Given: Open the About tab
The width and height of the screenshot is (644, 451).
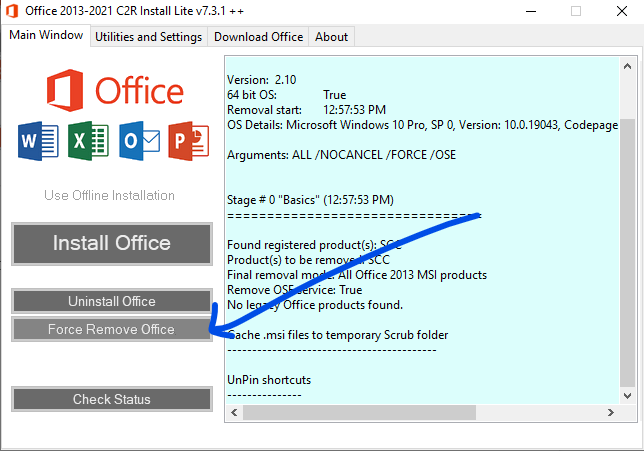Looking at the screenshot, I should coord(331,37).
